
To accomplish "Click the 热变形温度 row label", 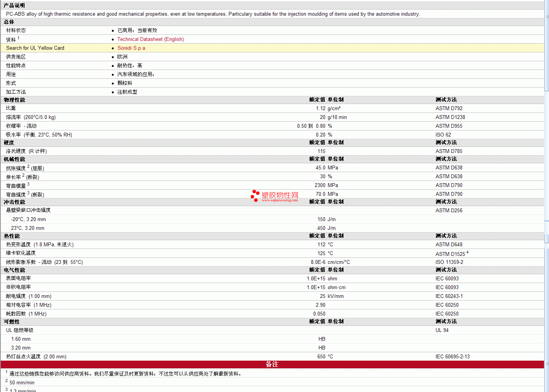I will click(x=40, y=244).
